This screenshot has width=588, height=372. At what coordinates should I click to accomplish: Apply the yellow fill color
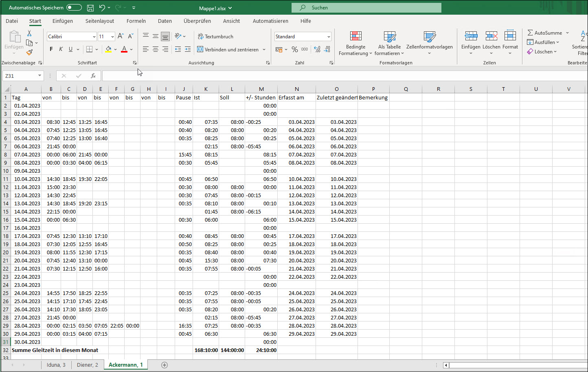pos(108,49)
